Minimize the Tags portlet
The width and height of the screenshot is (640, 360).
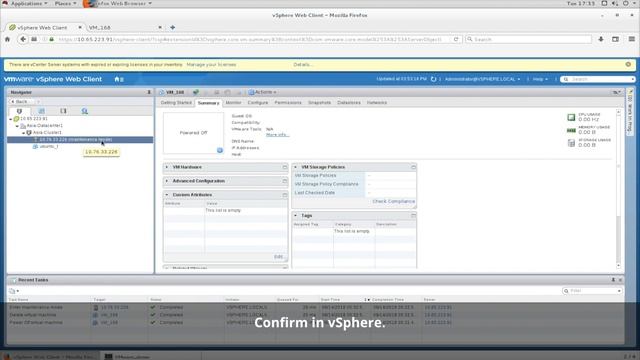[x=413, y=216]
